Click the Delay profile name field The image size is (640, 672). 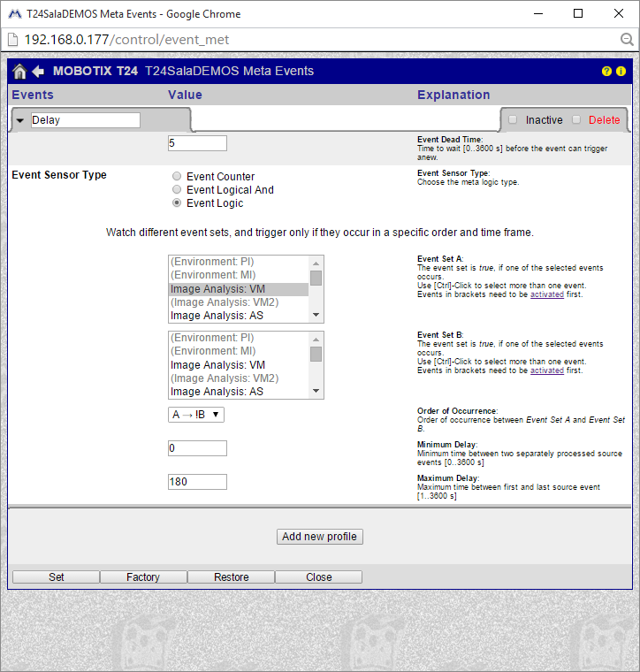pyautogui.click(x=85, y=120)
